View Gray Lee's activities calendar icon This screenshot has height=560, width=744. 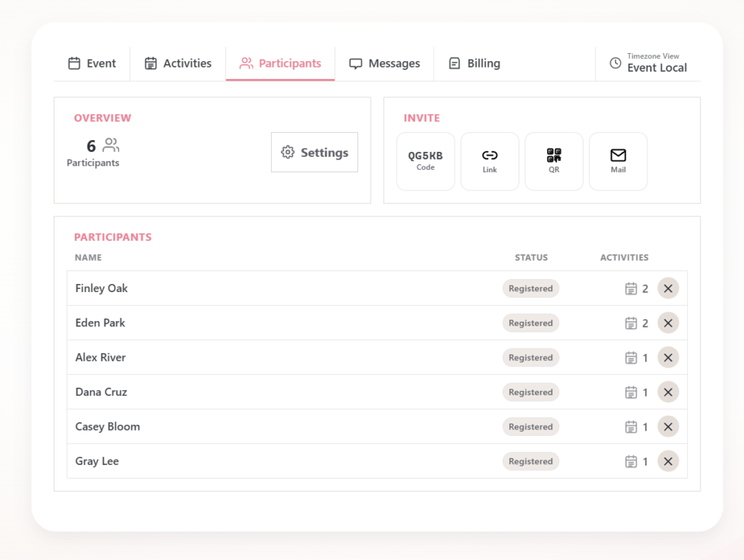[631, 461]
